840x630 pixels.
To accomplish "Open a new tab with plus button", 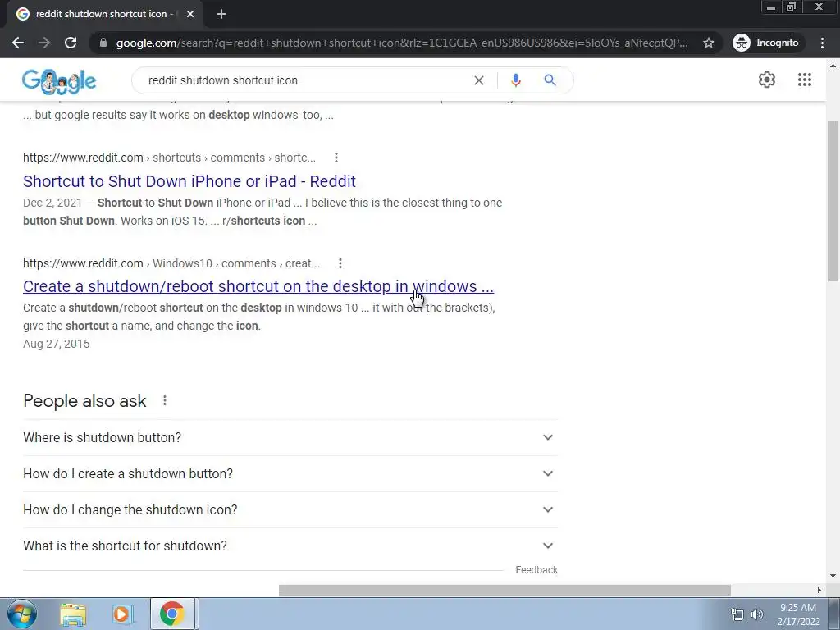I will [221, 14].
